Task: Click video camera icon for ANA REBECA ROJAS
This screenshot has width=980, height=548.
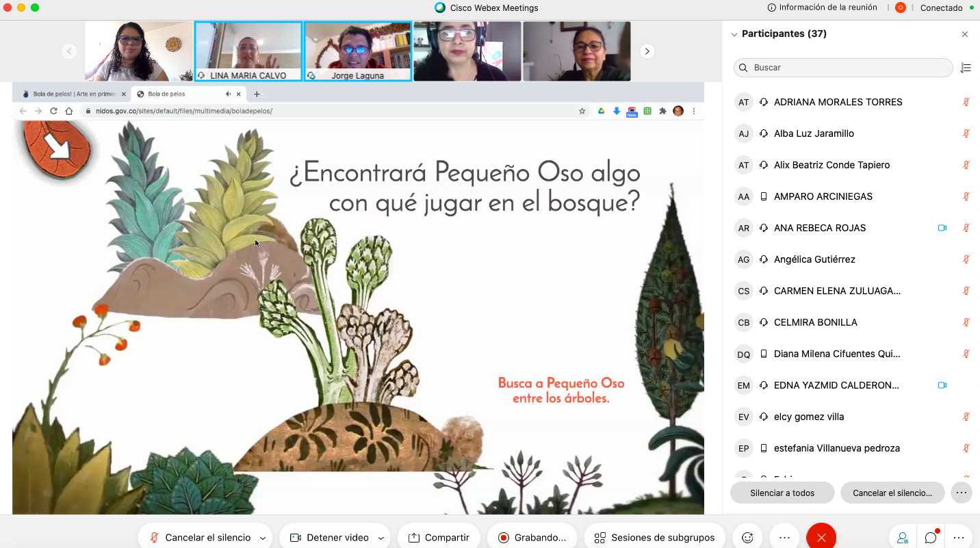Action: click(942, 228)
